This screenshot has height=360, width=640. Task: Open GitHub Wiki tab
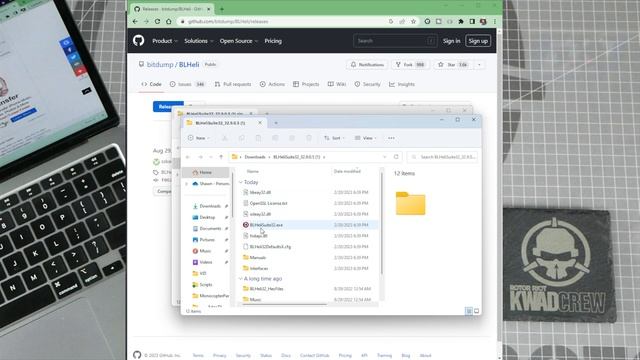click(337, 84)
